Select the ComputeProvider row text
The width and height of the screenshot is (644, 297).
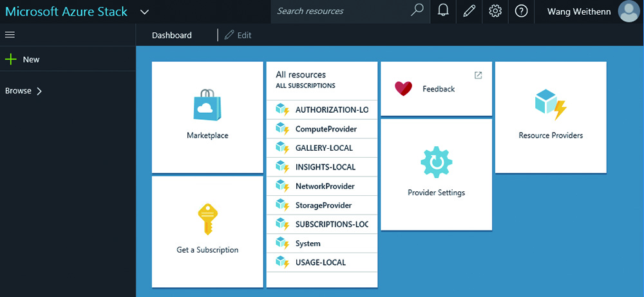tap(326, 129)
